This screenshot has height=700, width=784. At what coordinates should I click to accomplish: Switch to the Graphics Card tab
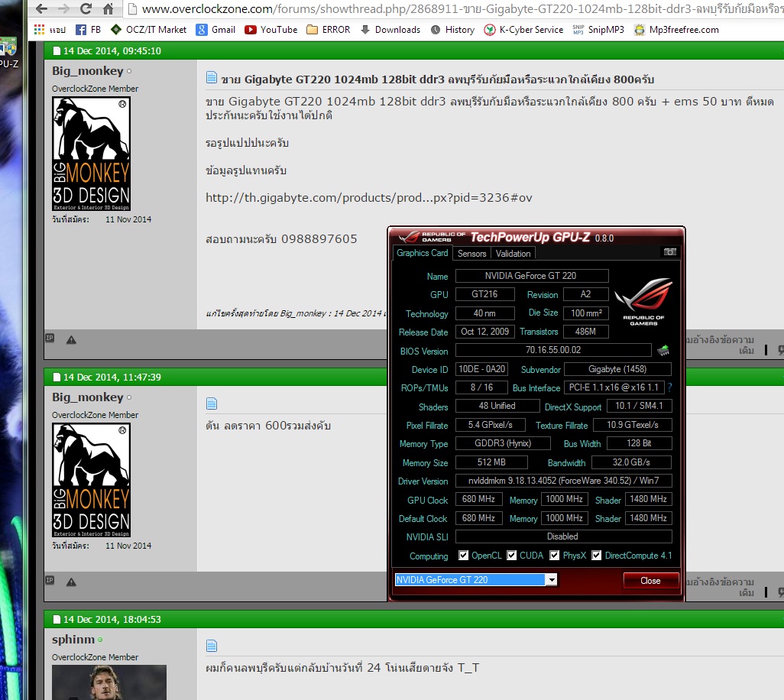423,253
